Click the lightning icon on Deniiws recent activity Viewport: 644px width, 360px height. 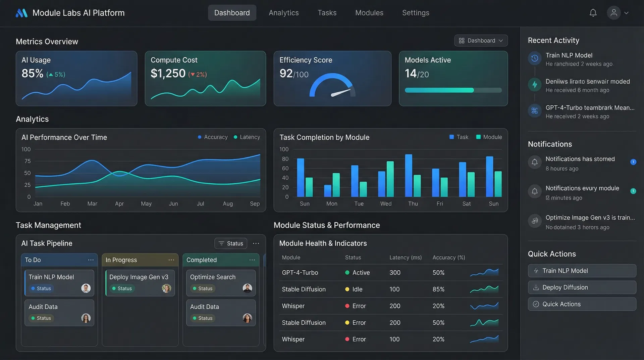pyautogui.click(x=534, y=85)
